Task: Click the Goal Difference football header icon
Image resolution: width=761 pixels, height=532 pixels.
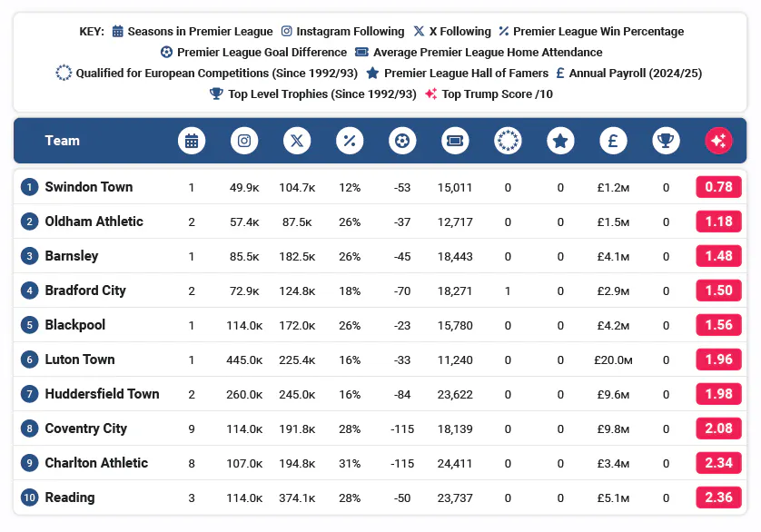Action: (x=402, y=141)
